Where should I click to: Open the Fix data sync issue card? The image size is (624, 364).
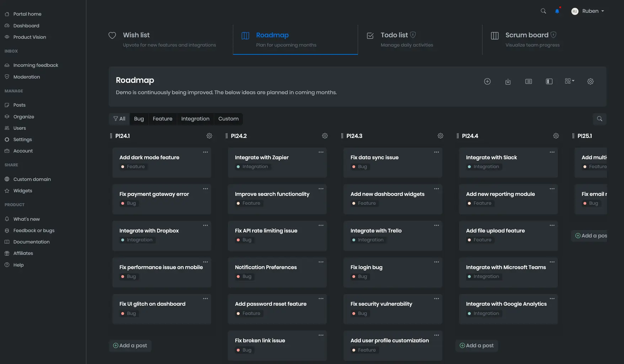(374, 157)
